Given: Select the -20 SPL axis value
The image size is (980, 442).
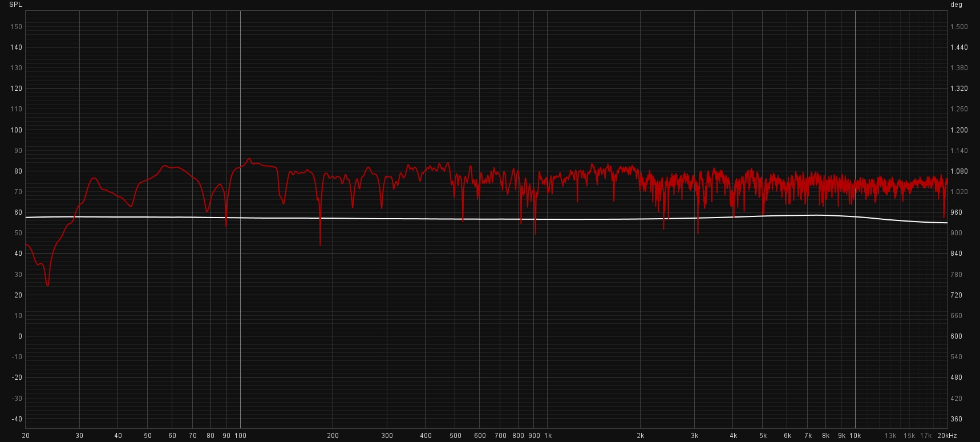Looking at the screenshot, I should click(x=17, y=377).
